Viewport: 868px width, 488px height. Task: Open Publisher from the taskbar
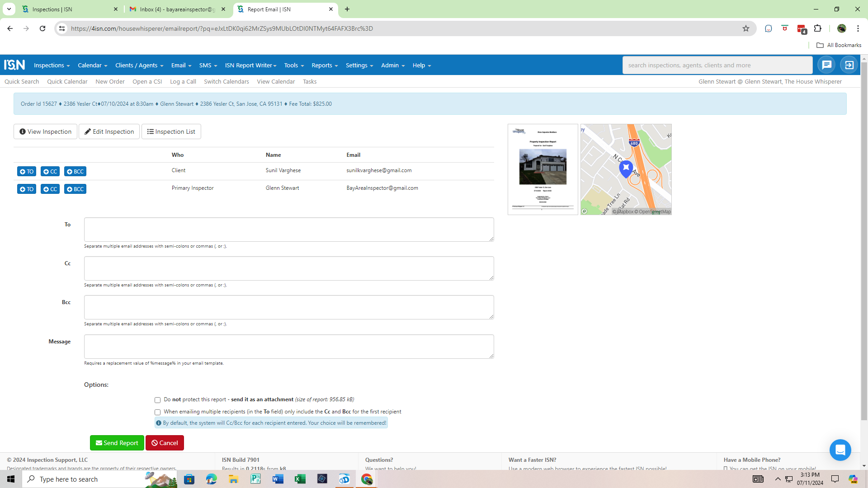[x=255, y=479]
